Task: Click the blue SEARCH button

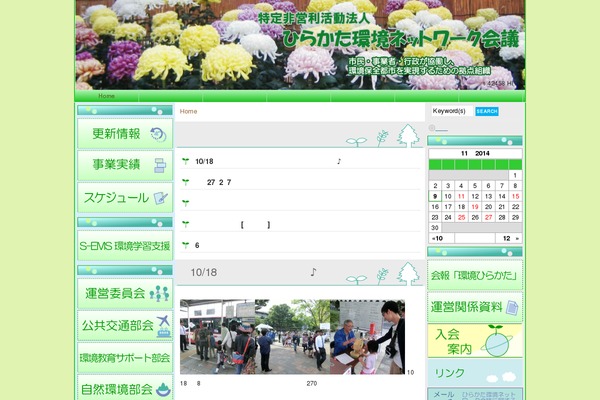Action: 487,111
